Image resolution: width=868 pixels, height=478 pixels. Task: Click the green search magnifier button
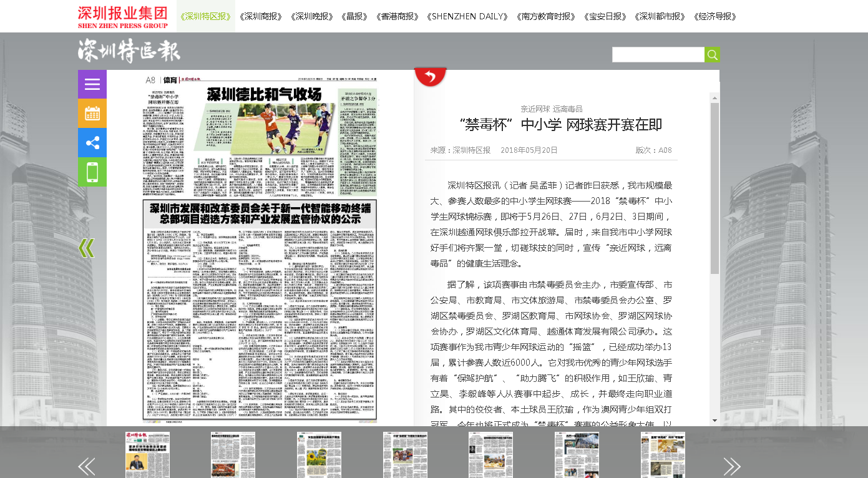point(712,55)
